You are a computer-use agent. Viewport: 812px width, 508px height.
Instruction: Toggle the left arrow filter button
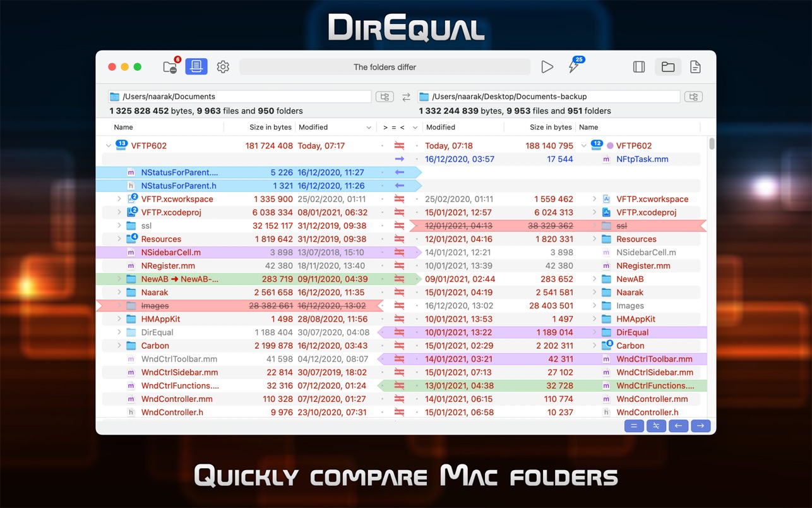(x=678, y=426)
